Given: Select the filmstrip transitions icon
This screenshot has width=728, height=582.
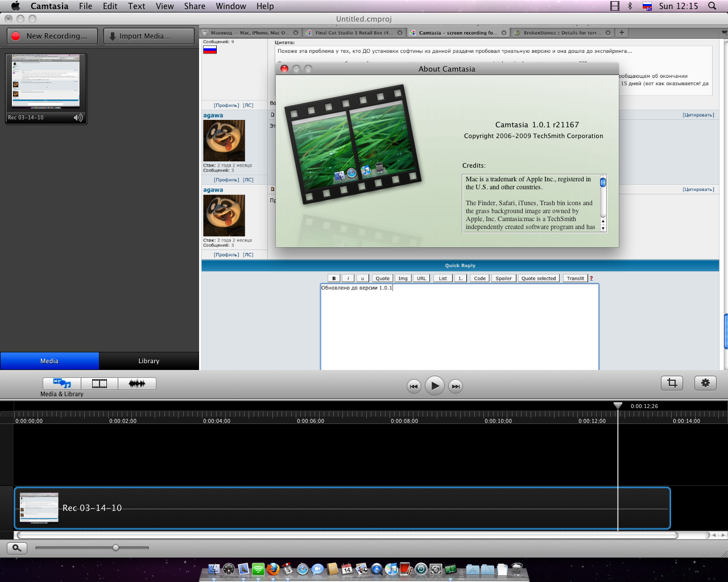Looking at the screenshot, I should 100,384.
